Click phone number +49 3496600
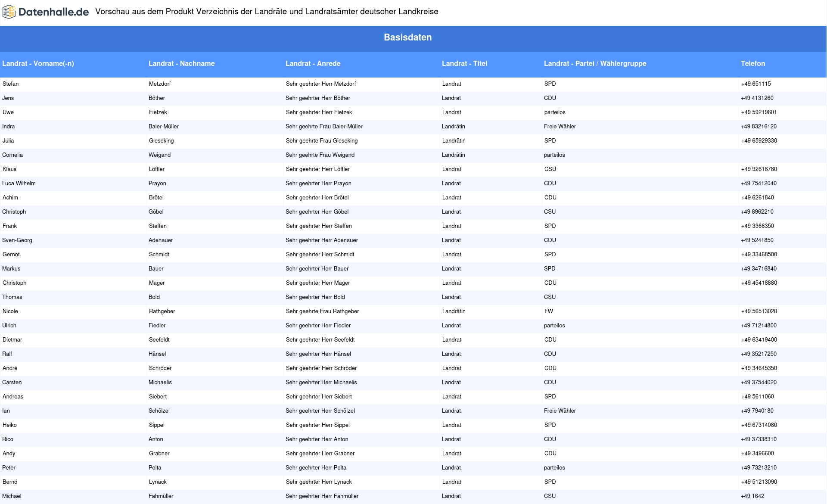The image size is (827, 504). point(757,454)
